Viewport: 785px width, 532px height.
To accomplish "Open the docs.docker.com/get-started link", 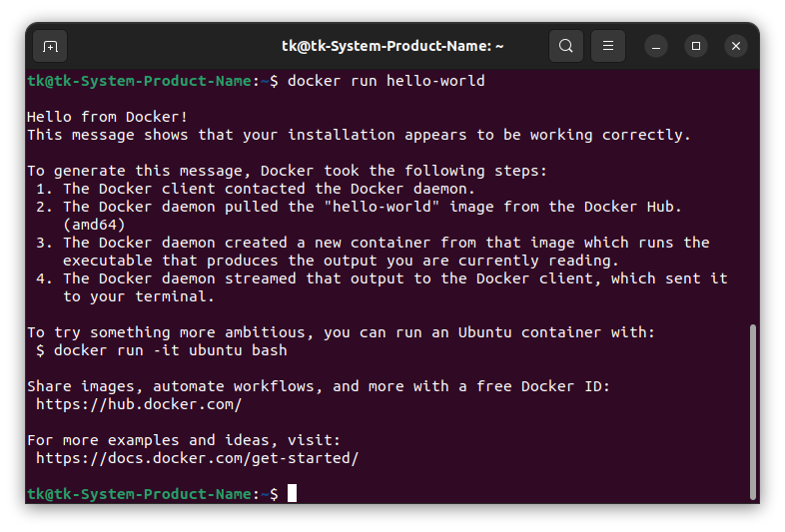I will [x=197, y=458].
